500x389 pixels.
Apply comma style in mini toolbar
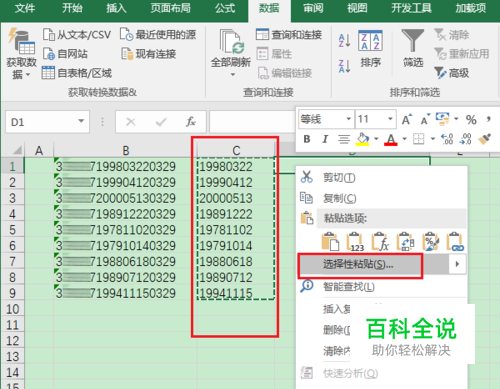click(x=489, y=119)
